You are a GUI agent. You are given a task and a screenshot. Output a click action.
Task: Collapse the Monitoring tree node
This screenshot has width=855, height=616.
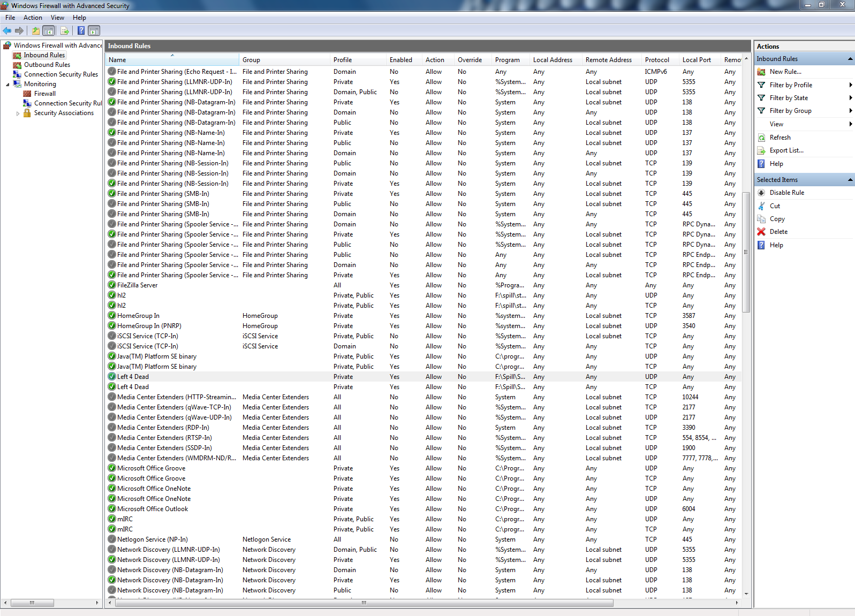(7, 85)
